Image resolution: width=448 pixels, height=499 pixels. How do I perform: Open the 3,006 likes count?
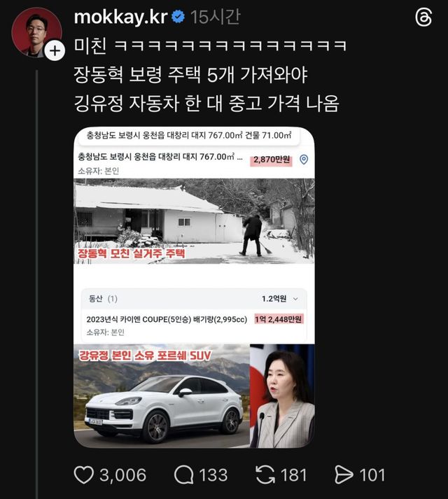click(123, 475)
